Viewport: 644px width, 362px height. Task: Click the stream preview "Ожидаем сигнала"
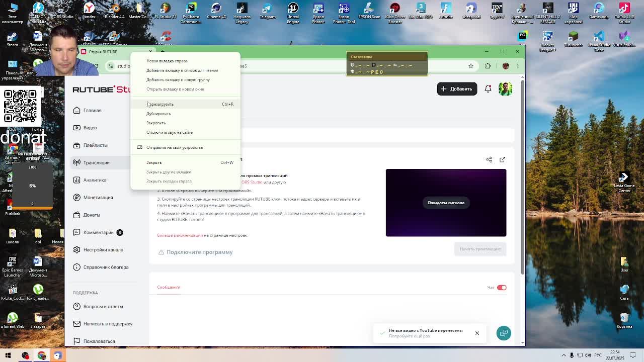[446, 203]
